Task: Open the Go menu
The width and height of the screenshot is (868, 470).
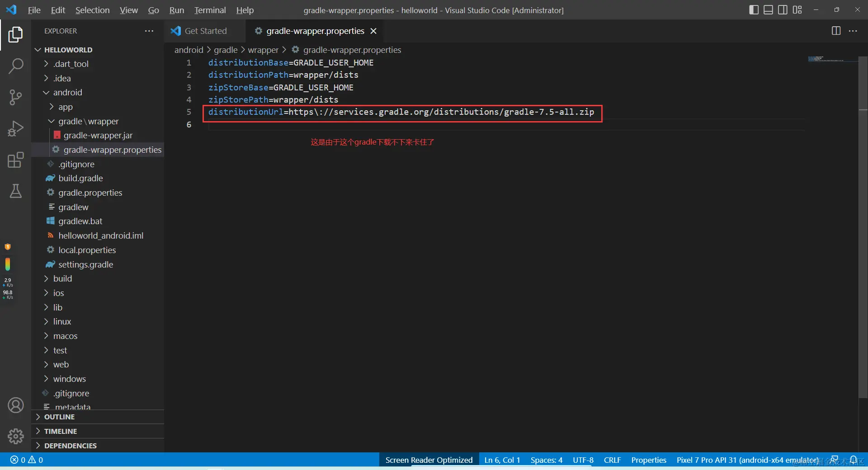Action: click(x=153, y=10)
